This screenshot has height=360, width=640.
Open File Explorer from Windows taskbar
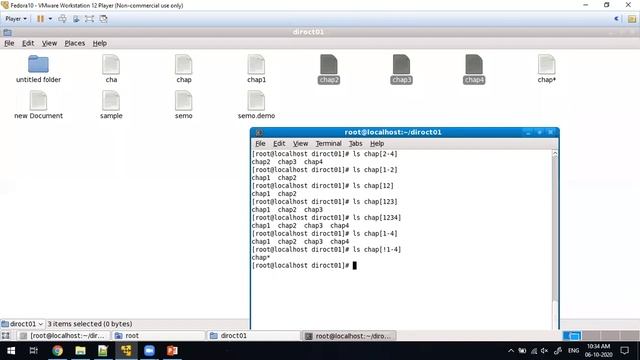point(80,351)
